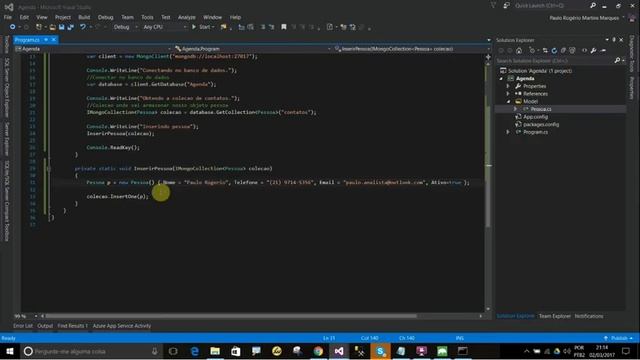Viewport: 640px width, 360px height.
Task: Click Collapse All icon in Solution Explorer
Action: pyautogui.click(x=563, y=51)
